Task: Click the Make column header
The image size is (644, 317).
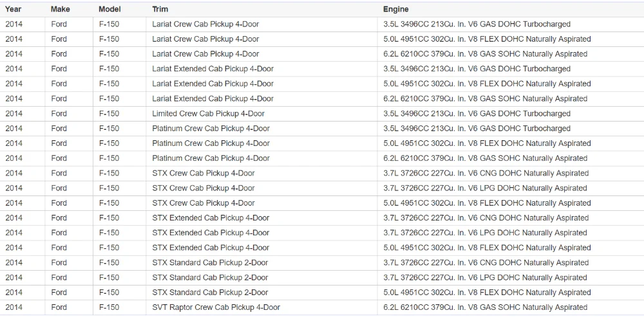Action: pos(61,9)
